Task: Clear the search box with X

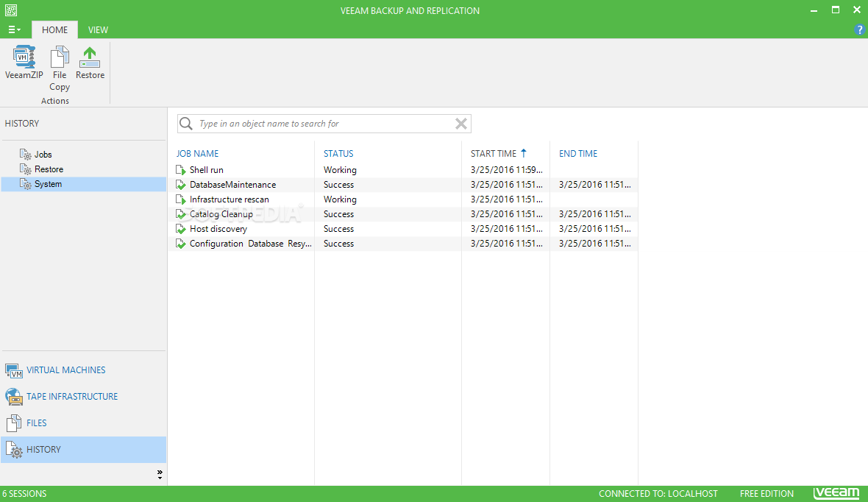Action: [x=460, y=124]
